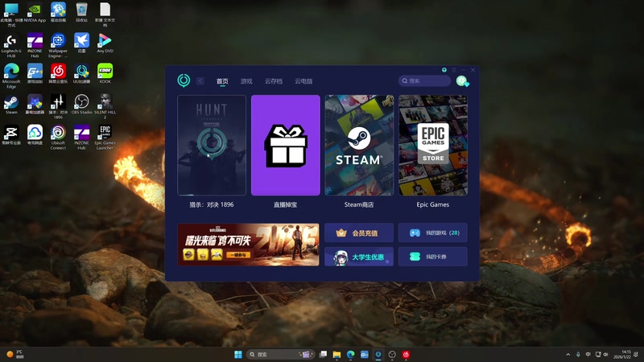Screen dimensions: 644x362
Task: Open the Any DVD desktop icon
Action: 105,43
